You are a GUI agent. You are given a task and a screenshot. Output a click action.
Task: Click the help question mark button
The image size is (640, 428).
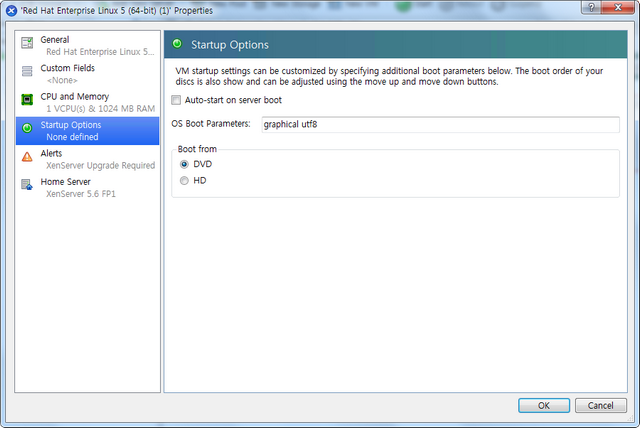pyautogui.click(x=591, y=8)
